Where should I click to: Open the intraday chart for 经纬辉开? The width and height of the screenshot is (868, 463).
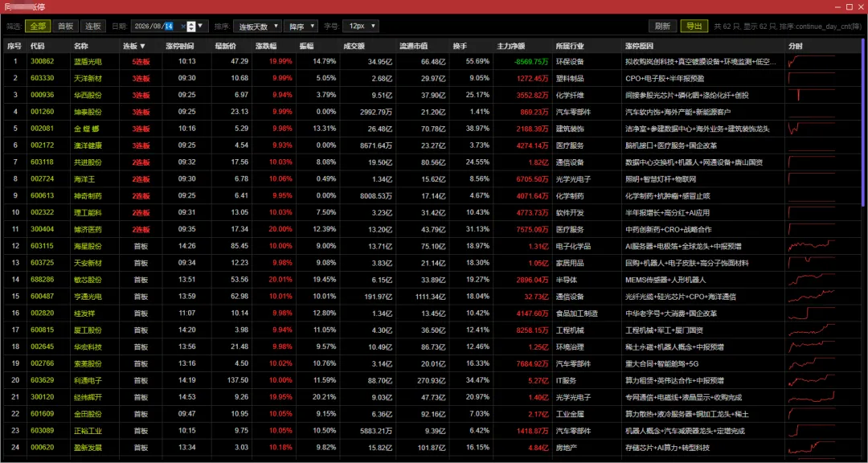(x=812, y=397)
